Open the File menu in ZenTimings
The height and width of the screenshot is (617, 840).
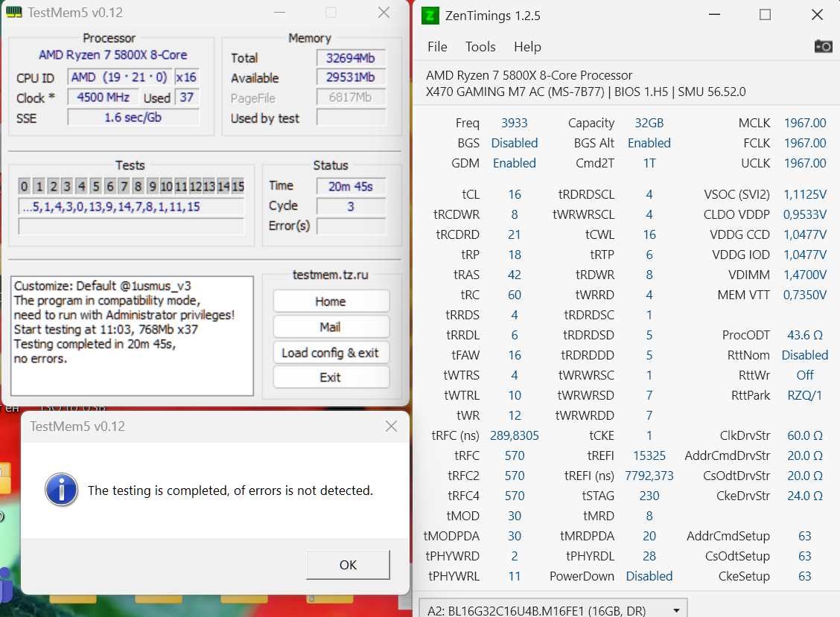[437, 47]
